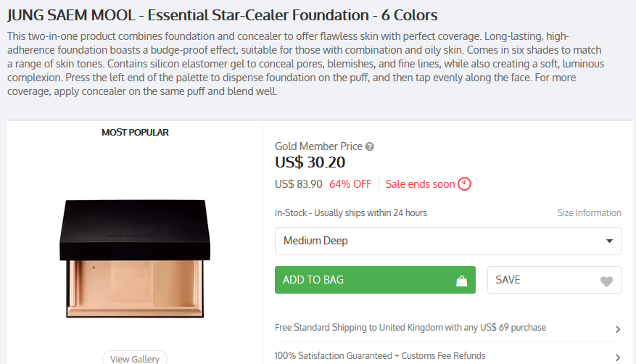This screenshot has width=636, height=364.
Task: Click the SAVE text button
Action: pyautogui.click(x=508, y=280)
